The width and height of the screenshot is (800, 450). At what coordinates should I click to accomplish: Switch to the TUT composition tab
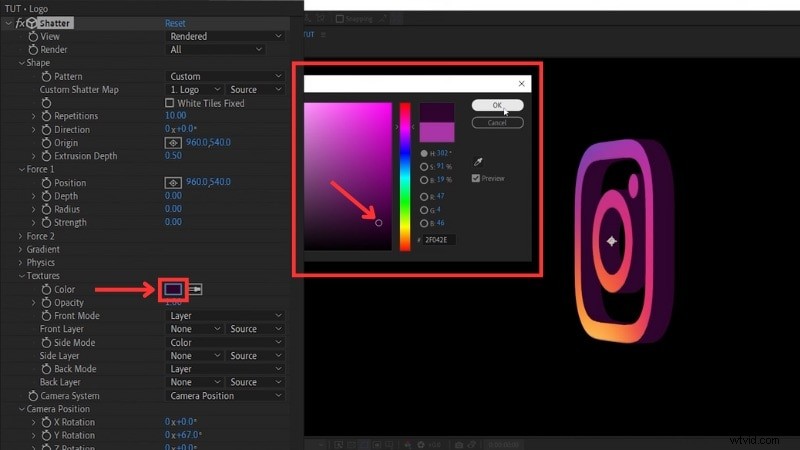click(309, 34)
